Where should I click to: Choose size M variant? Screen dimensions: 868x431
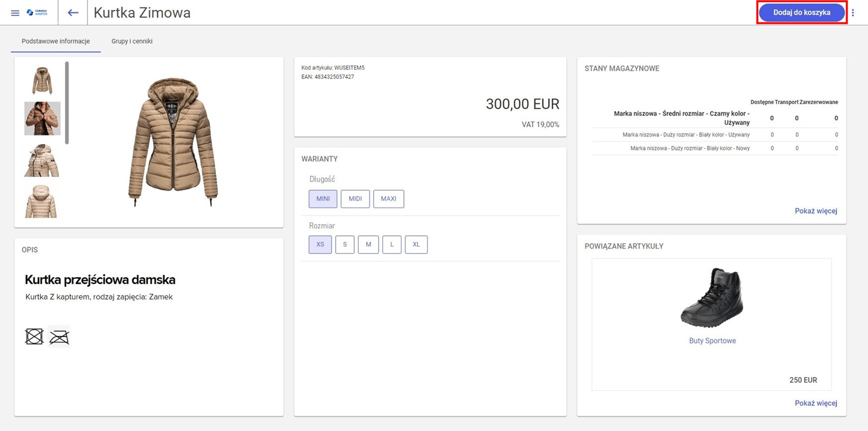[x=368, y=244]
